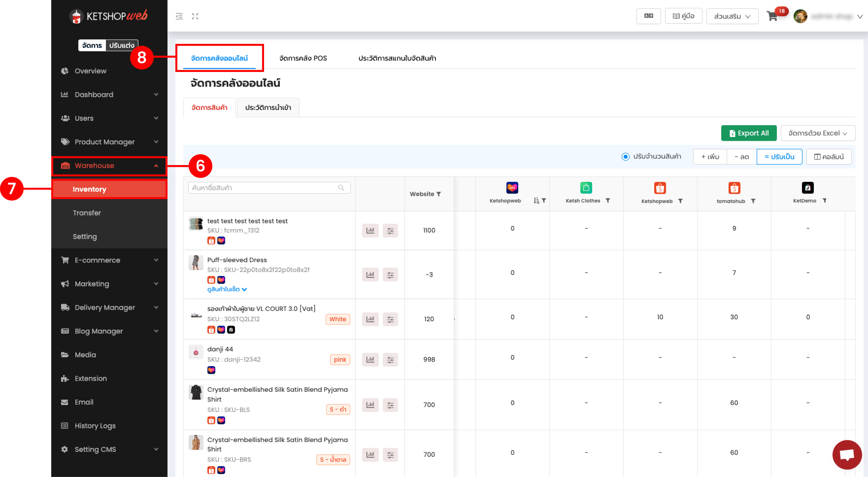This screenshot has height=477, width=868.
Task: Switch to จัดการ mode toggle
Action: click(92, 45)
